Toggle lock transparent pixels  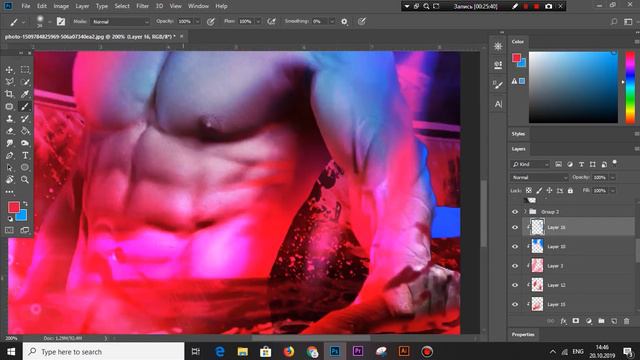pos(529,191)
